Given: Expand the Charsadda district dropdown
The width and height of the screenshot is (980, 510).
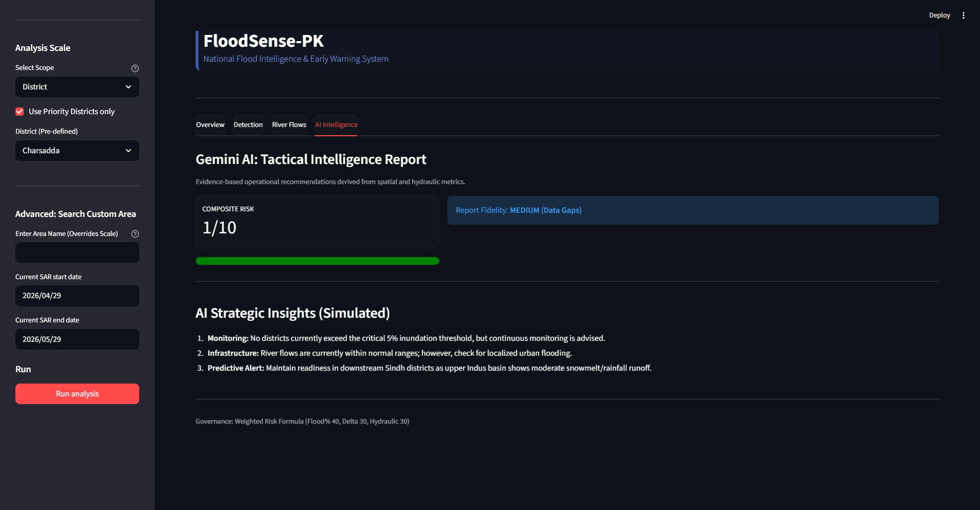Looking at the screenshot, I should 77,151.
